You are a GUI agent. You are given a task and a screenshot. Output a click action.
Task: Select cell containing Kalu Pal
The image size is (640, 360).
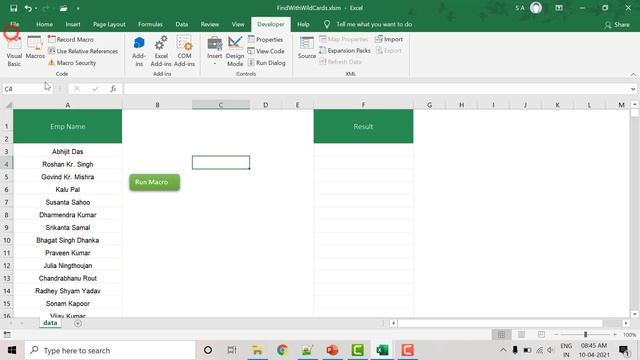pyautogui.click(x=68, y=189)
